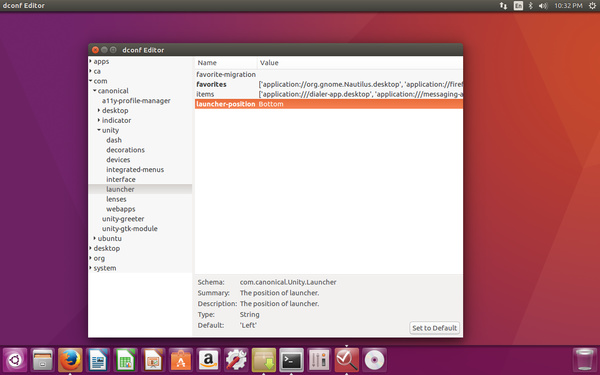Screen dimensions: 600x375
Task: Select the favorite-migration key row
Action: click(x=329, y=74)
